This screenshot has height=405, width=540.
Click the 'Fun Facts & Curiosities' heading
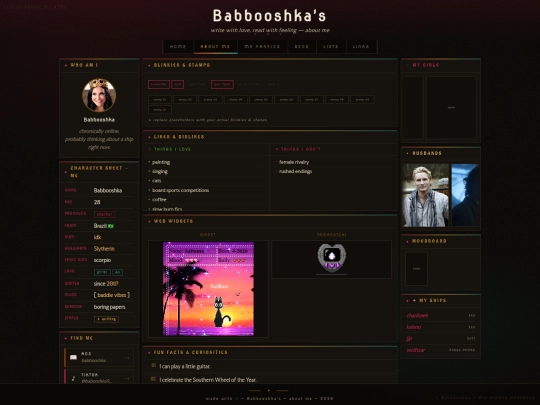point(190,352)
